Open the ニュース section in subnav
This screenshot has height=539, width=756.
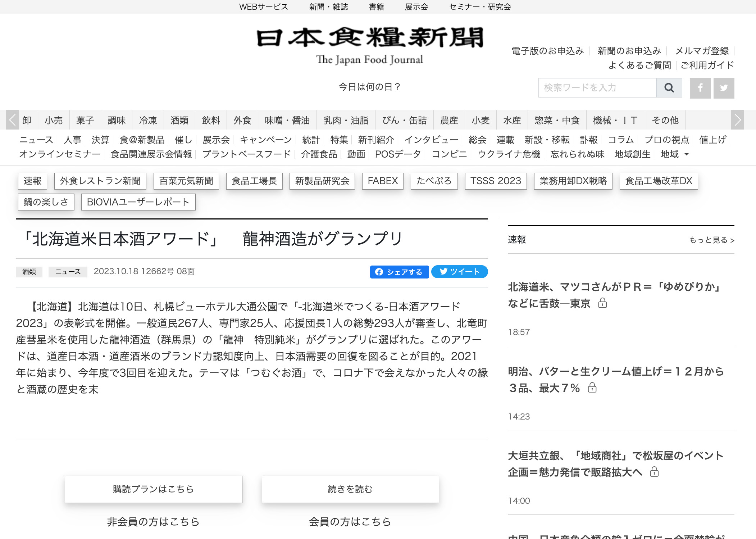click(37, 140)
